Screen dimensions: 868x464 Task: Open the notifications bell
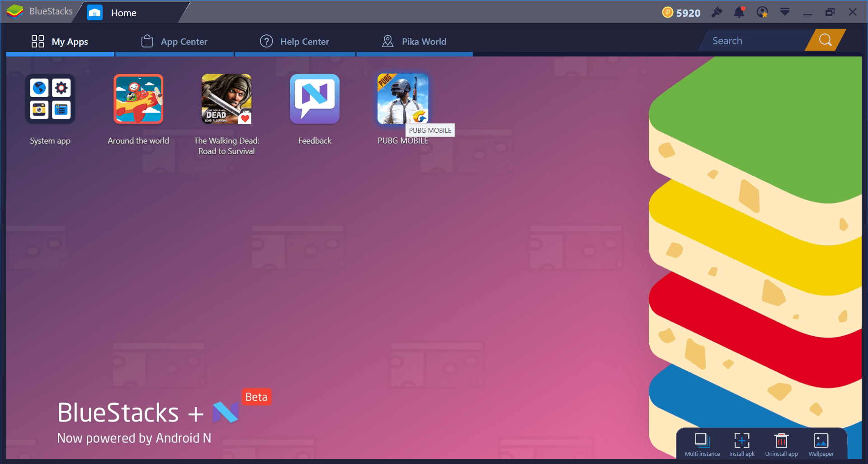pos(740,12)
